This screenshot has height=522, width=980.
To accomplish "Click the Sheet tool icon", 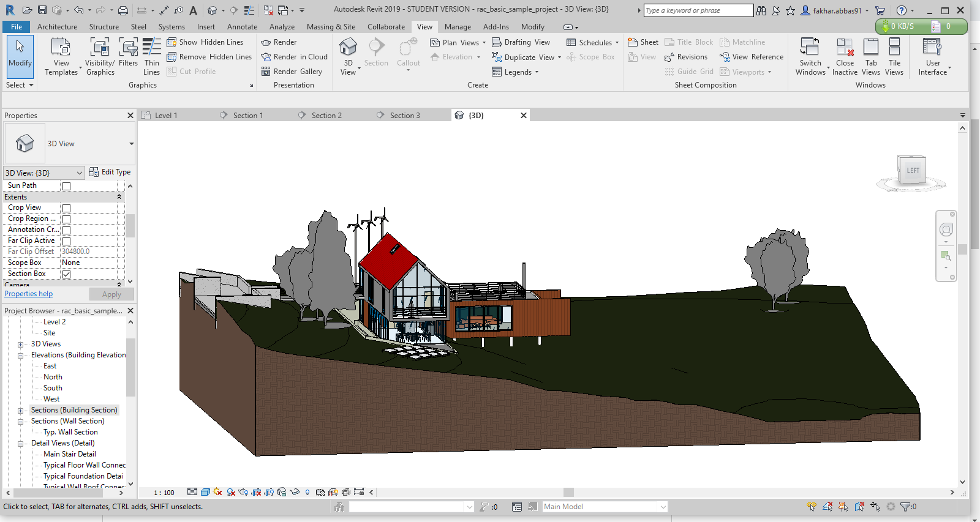I will pos(633,42).
